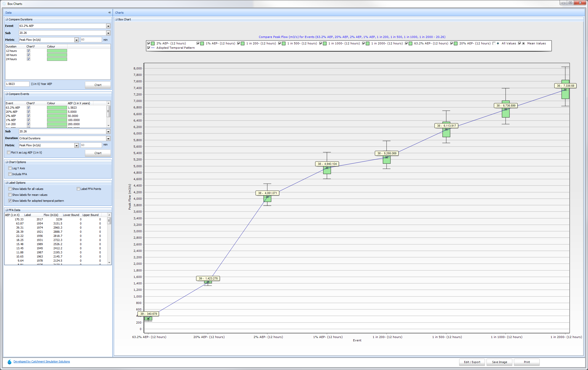Collapse the Compare Events section header
Image resolution: width=588 pixels, height=370 pixels.
click(7, 94)
